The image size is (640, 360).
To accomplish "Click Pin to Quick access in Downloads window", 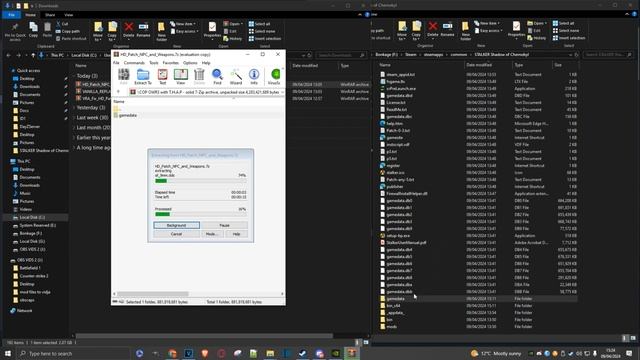I will [x=15, y=32].
